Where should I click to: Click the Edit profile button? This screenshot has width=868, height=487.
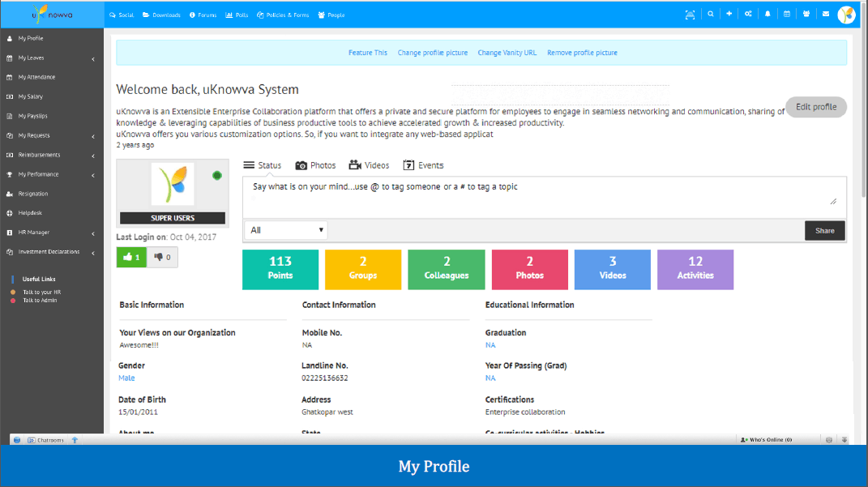[816, 107]
